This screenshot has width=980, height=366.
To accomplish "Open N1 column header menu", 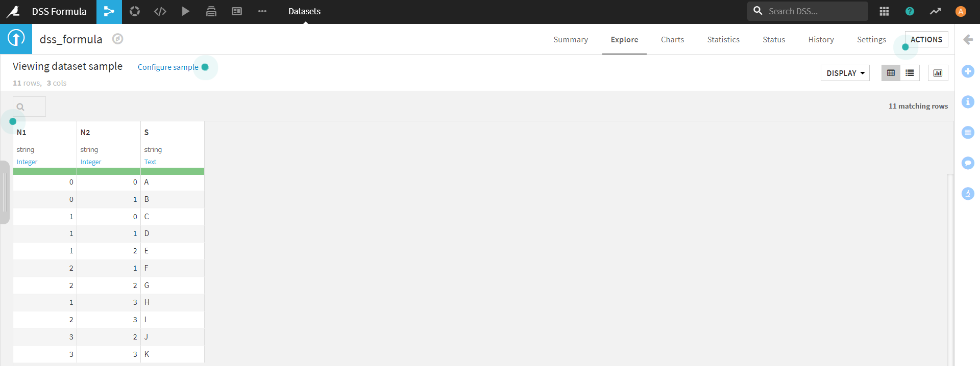I will [21, 133].
